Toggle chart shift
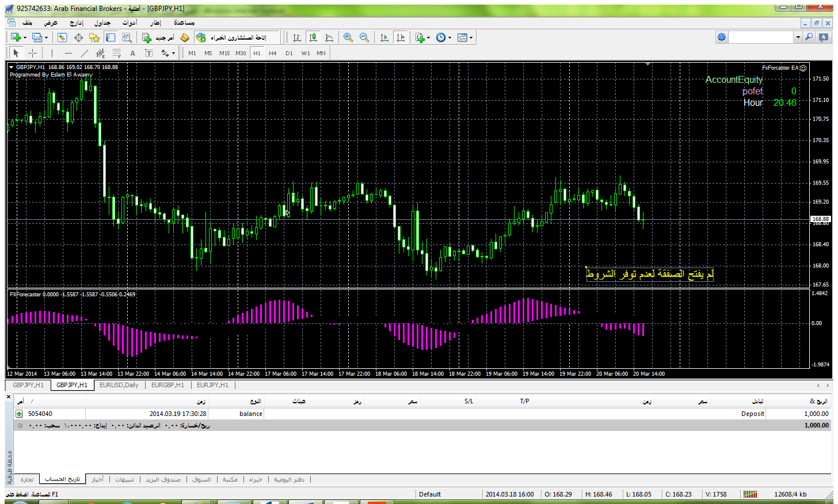 (x=401, y=37)
